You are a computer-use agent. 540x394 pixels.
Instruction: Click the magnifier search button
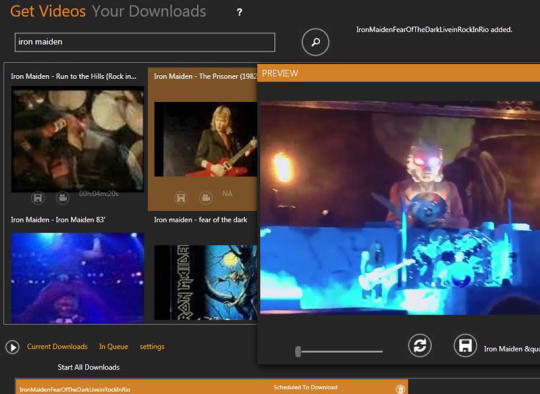click(x=315, y=42)
